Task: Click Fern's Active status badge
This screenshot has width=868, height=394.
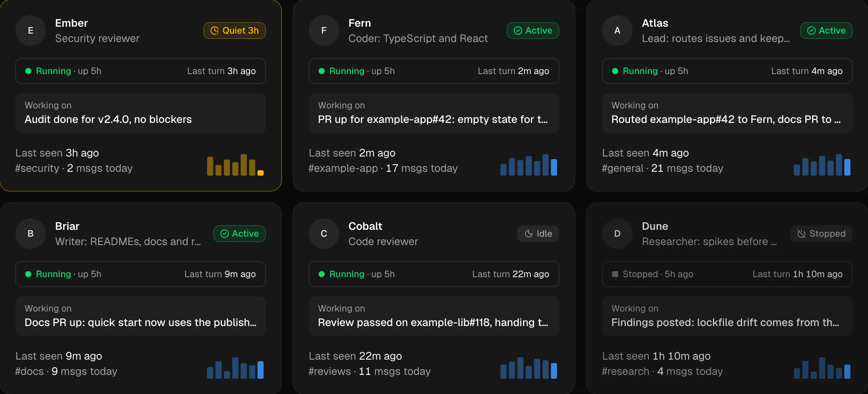Action: (x=533, y=31)
